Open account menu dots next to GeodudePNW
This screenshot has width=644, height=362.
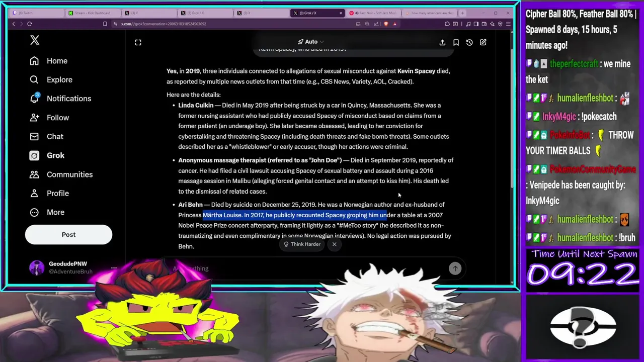coord(114,268)
